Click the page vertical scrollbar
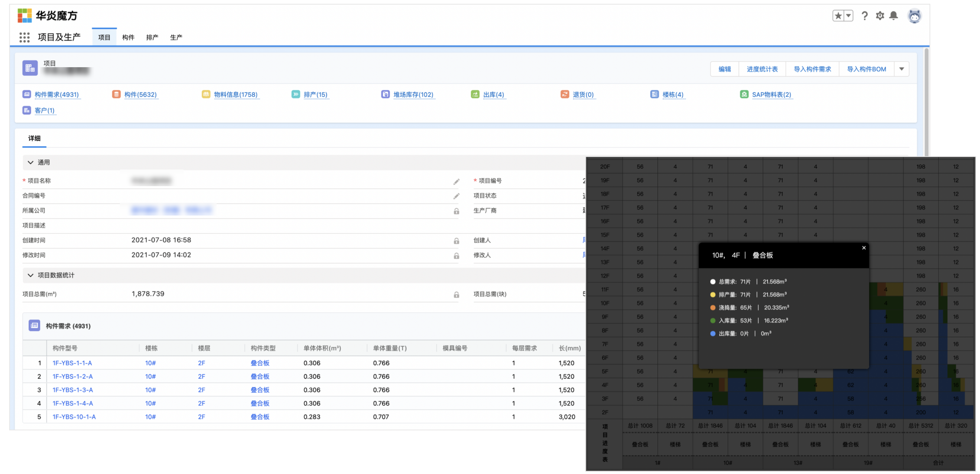 (x=926, y=102)
